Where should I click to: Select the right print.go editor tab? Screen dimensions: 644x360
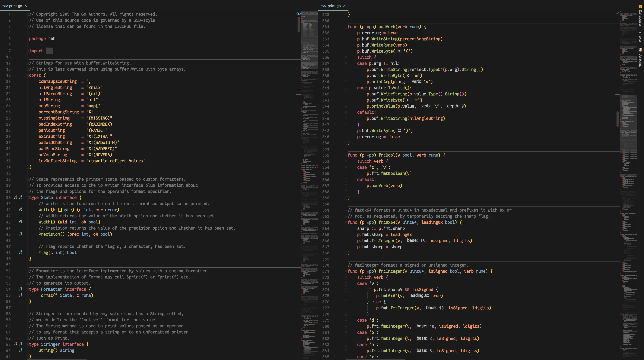(x=334, y=6)
